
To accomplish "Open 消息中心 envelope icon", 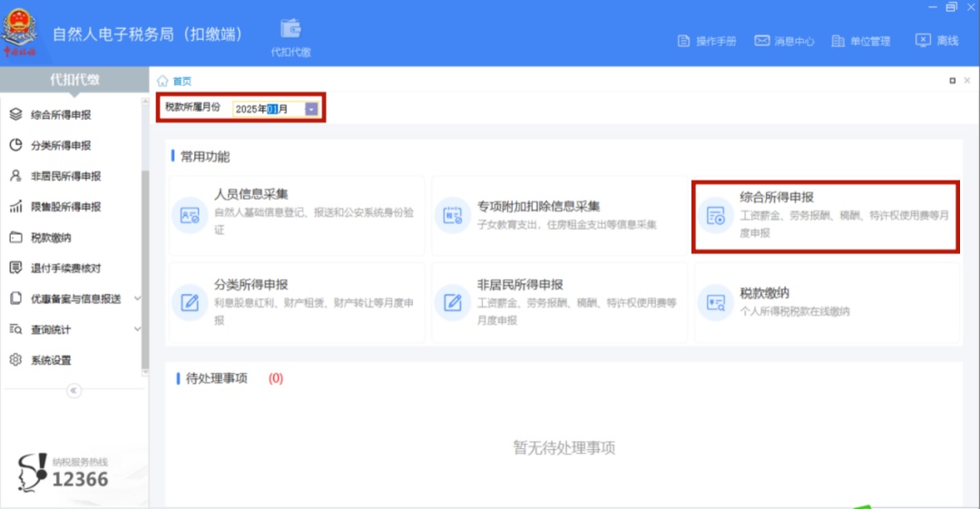I will (x=761, y=41).
